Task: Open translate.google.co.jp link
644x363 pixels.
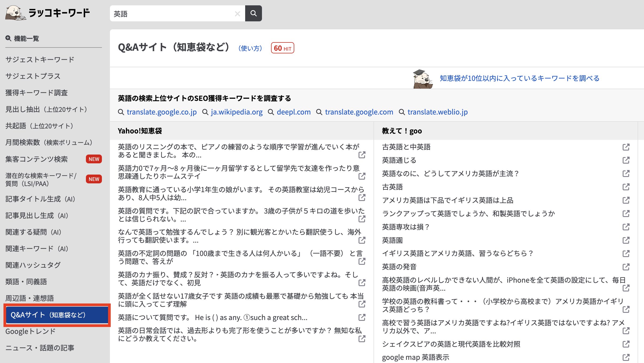Action: 162,112
